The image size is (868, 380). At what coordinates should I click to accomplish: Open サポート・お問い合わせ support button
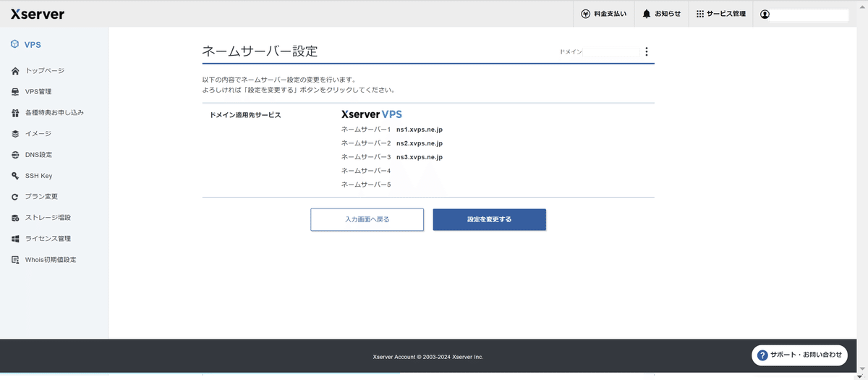(x=799, y=355)
